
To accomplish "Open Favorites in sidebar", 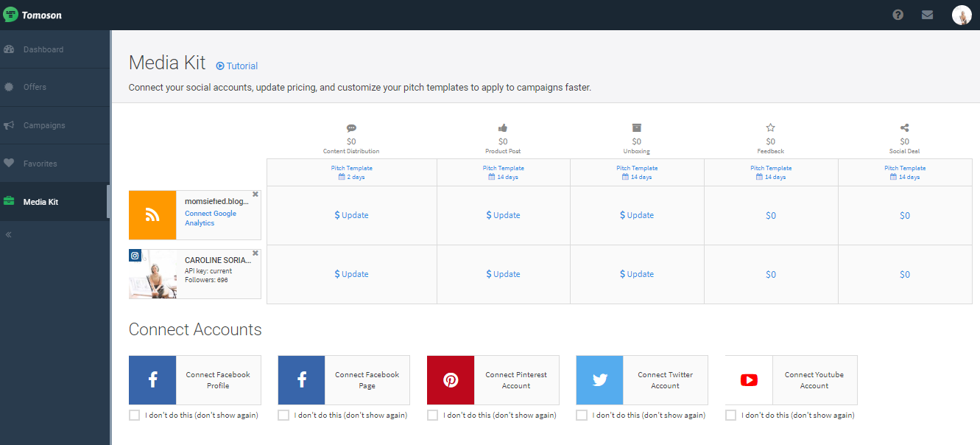I will (54, 164).
